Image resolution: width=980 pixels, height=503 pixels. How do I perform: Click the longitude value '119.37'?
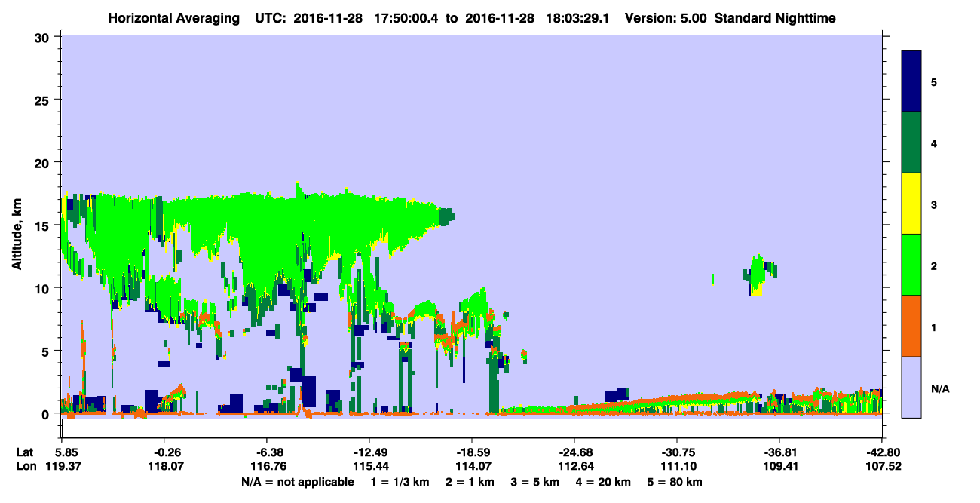pyautogui.click(x=63, y=466)
